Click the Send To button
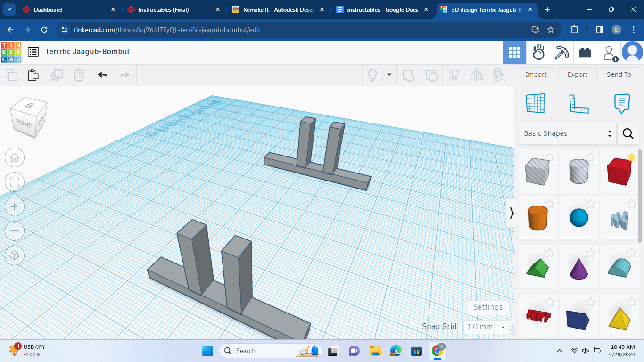This screenshot has height=362, width=644. (619, 74)
